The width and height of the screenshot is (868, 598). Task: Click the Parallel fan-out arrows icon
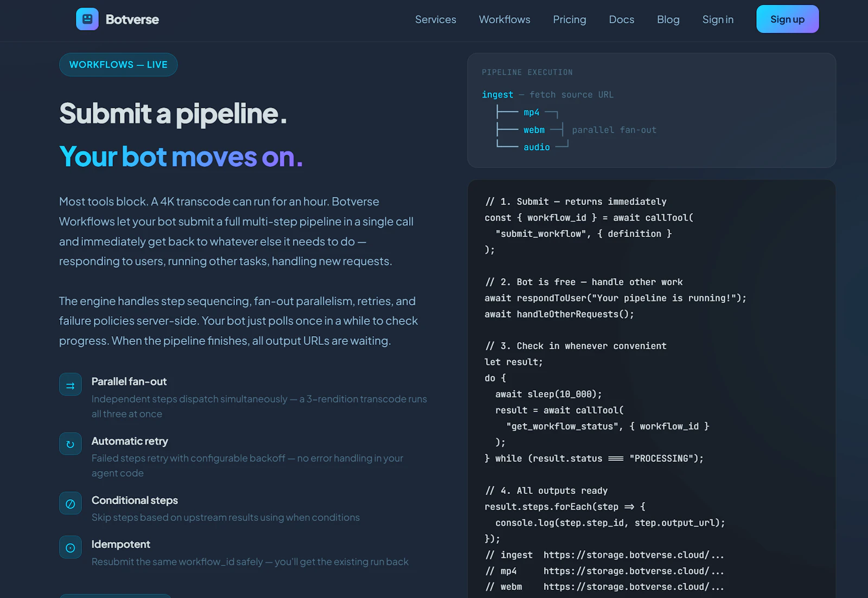tap(71, 385)
